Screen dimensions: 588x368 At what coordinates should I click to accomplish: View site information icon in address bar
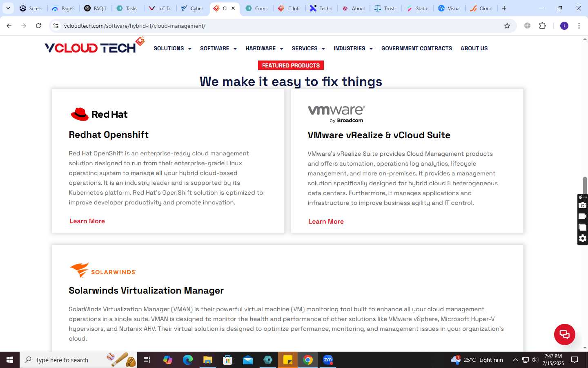[56, 26]
